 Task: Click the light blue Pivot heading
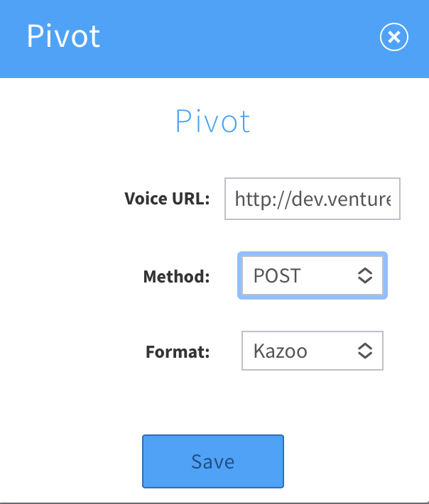click(x=213, y=122)
